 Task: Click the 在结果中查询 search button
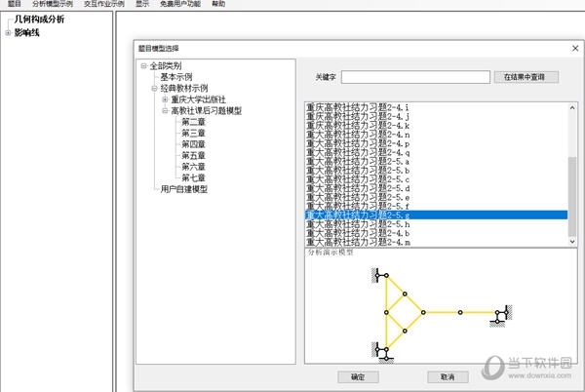tap(530, 76)
